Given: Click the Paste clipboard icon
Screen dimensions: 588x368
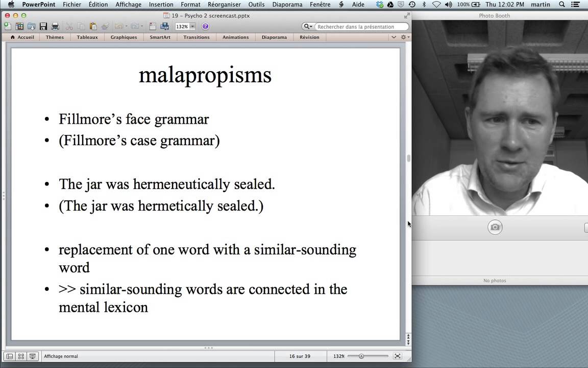Looking at the screenshot, I should [93, 26].
